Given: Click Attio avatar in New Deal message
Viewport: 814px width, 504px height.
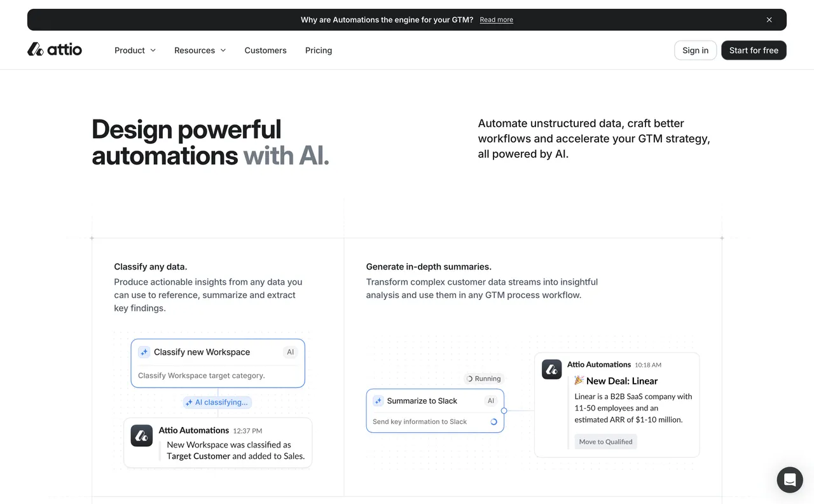Looking at the screenshot, I should pos(551,370).
